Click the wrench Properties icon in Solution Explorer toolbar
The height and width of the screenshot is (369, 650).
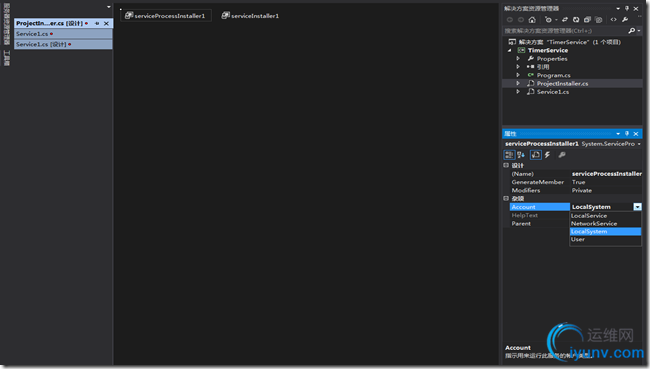tap(625, 19)
